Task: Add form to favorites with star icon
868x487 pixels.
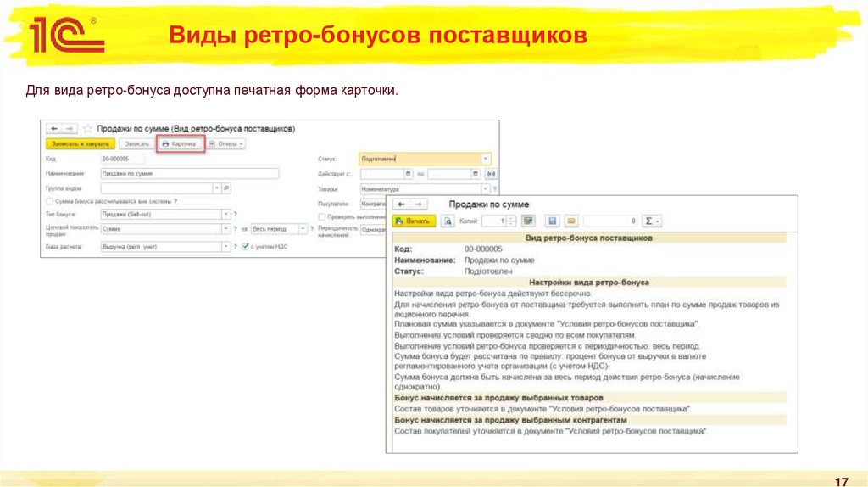Action: (x=87, y=128)
